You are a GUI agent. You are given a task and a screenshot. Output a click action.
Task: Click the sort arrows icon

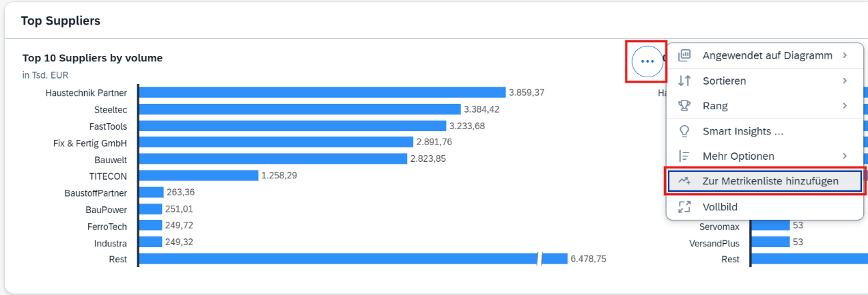pyautogui.click(x=684, y=81)
